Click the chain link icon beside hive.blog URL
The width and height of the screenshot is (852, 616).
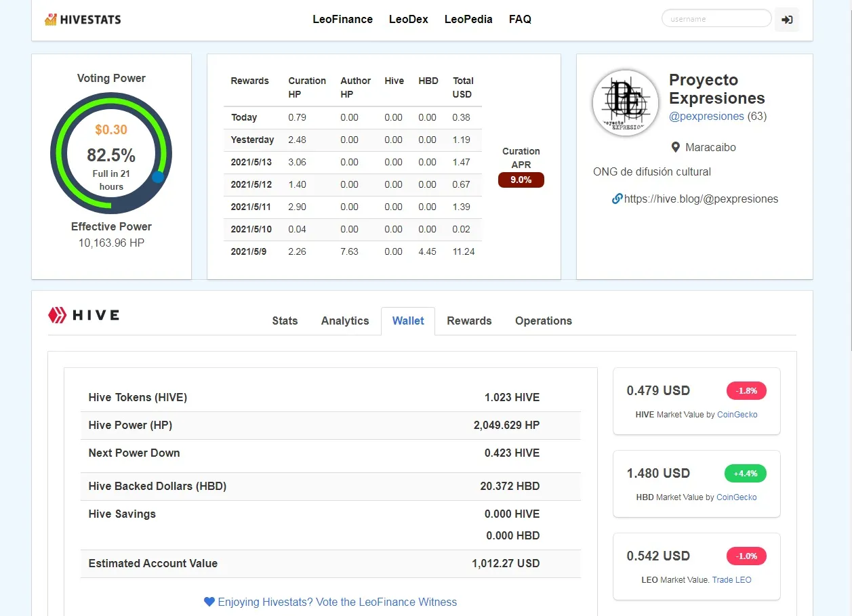[617, 199]
